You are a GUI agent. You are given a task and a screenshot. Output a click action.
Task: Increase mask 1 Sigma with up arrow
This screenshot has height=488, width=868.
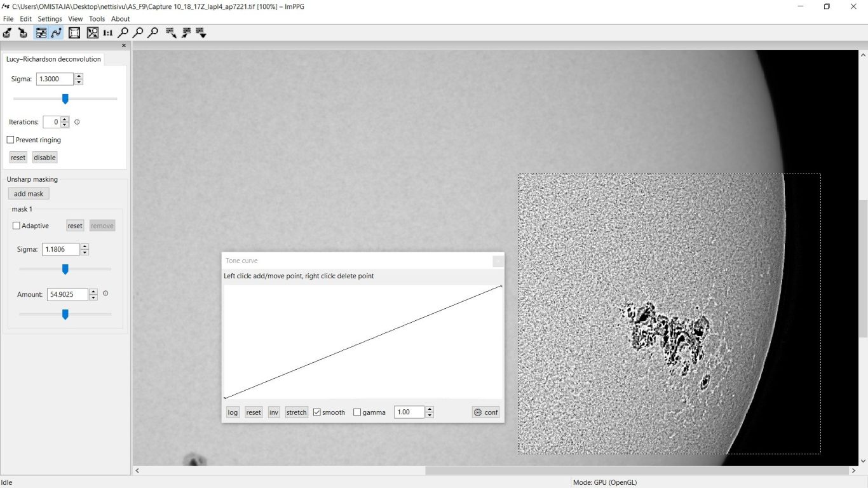[x=85, y=247]
